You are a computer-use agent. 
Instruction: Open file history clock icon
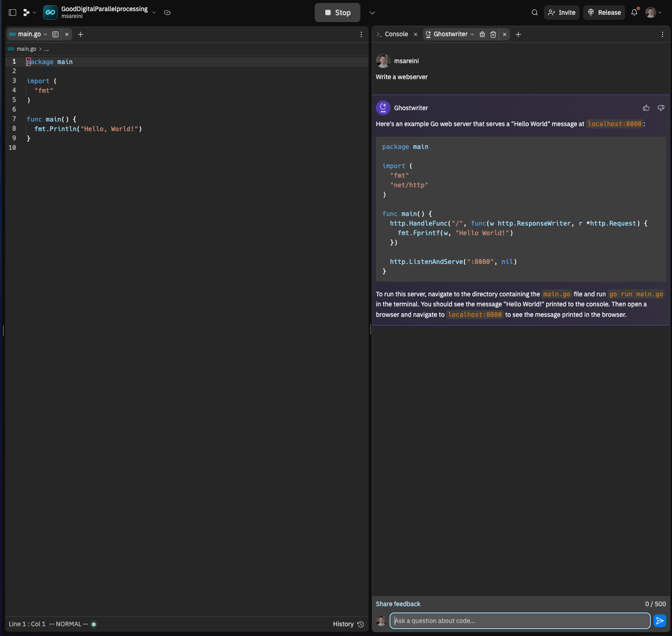click(361, 624)
